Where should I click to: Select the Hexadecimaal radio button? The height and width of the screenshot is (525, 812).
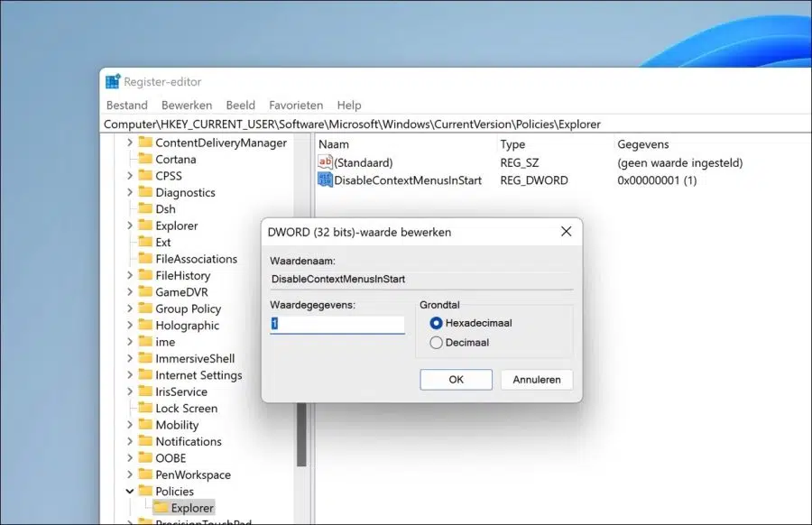436,323
